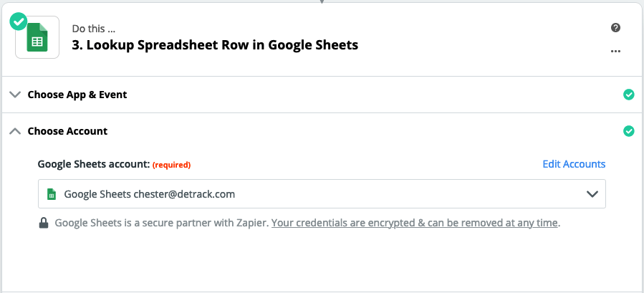This screenshot has height=293, width=644.
Task: Open the account dropdown arrow
Action: point(592,194)
